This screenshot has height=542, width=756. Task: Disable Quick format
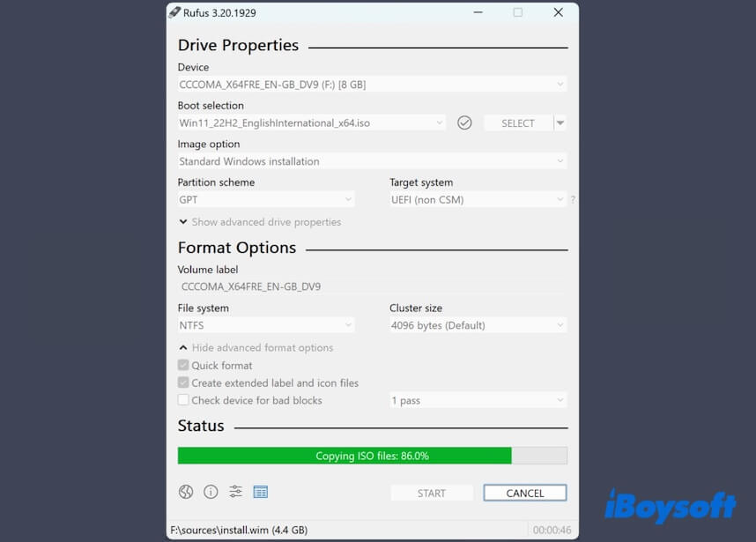pos(182,365)
